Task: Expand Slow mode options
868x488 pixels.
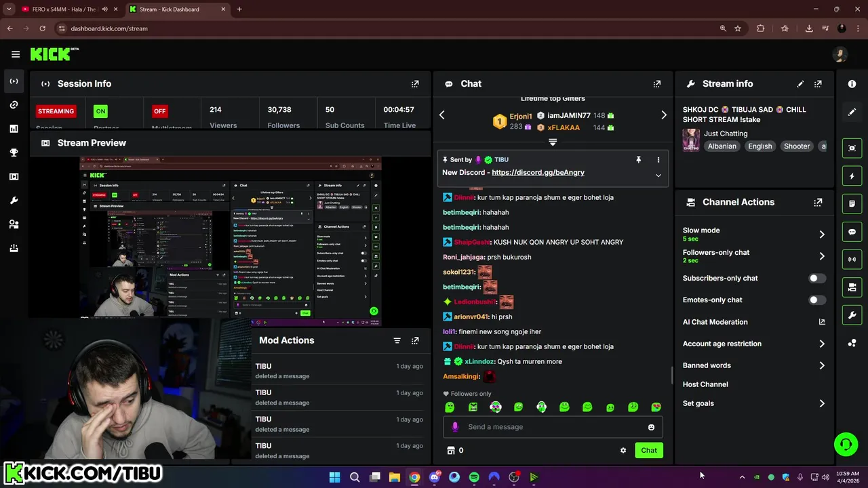Action: coord(822,235)
